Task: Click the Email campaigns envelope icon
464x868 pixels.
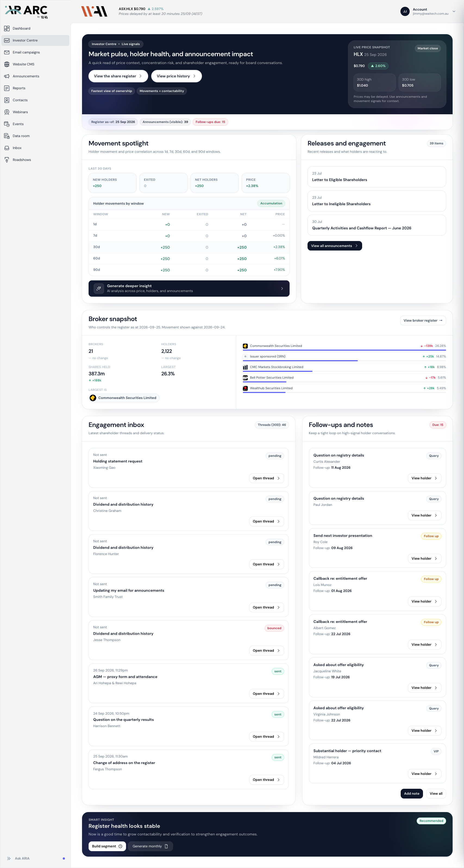Action: (x=7, y=52)
